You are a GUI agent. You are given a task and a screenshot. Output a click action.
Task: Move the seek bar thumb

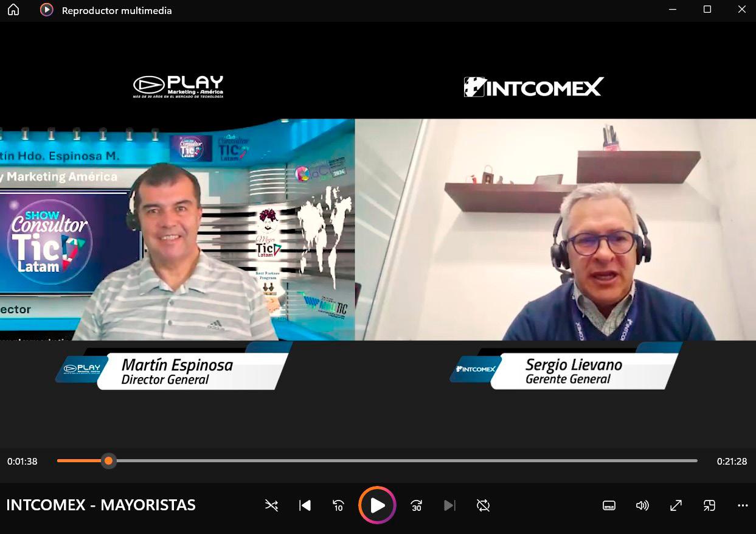point(108,461)
